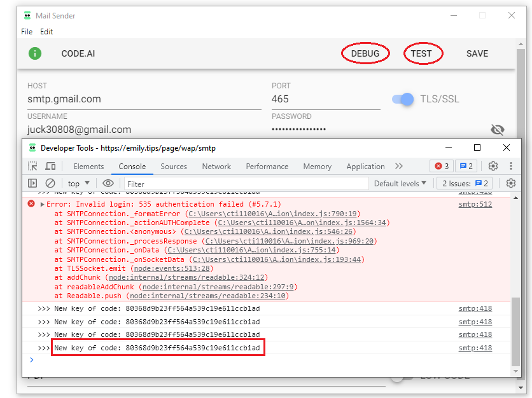Open the DevTools three-dot customize menu

point(511,166)
